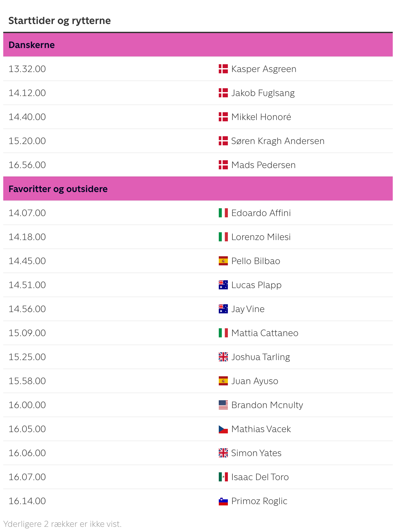396x532 pixels.
Task: Click the Australian flag next to Lucas Plapp
Action: (223, 285)
